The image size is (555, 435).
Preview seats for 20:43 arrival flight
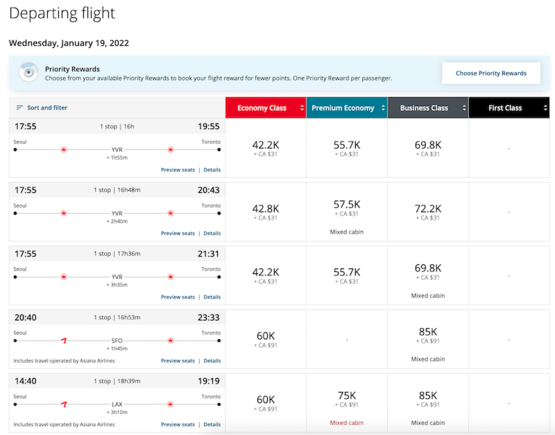178,233
